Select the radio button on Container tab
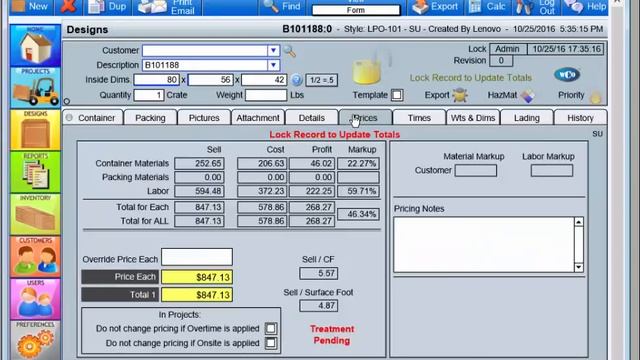640x360 pixels. [x=69, y=118]
